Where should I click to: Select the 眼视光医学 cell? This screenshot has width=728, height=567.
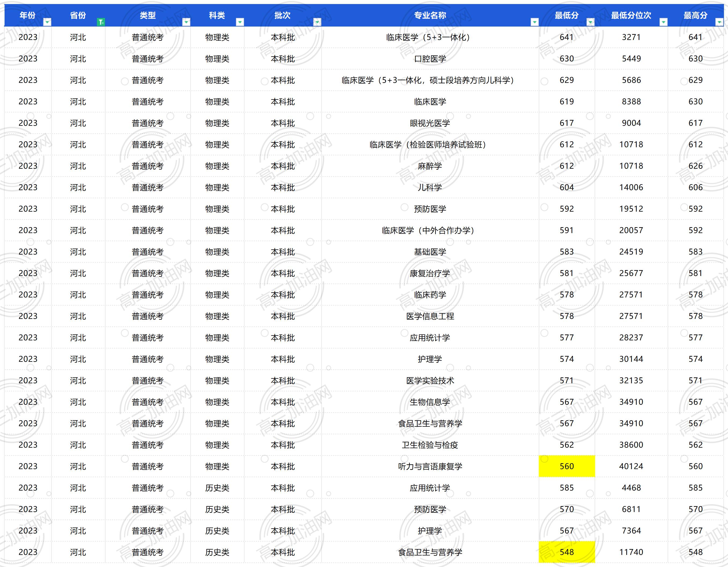(430, 123)
